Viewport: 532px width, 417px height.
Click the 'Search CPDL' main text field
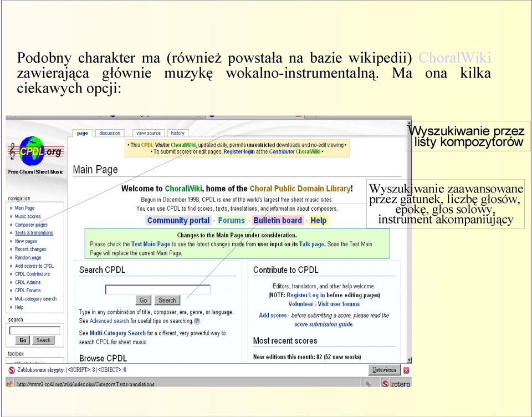pyautogui.click(x=158, y=289)
